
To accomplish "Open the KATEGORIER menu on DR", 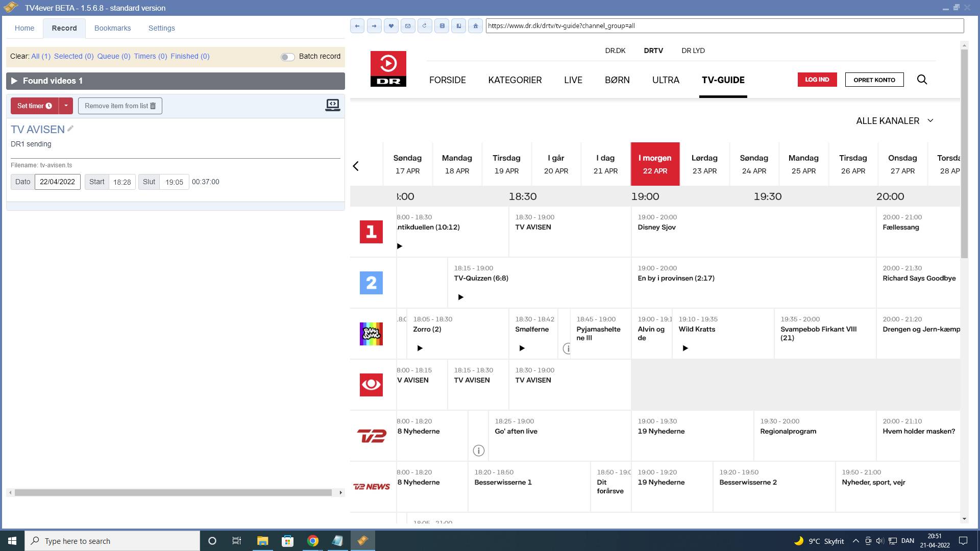I will (515, 80).
